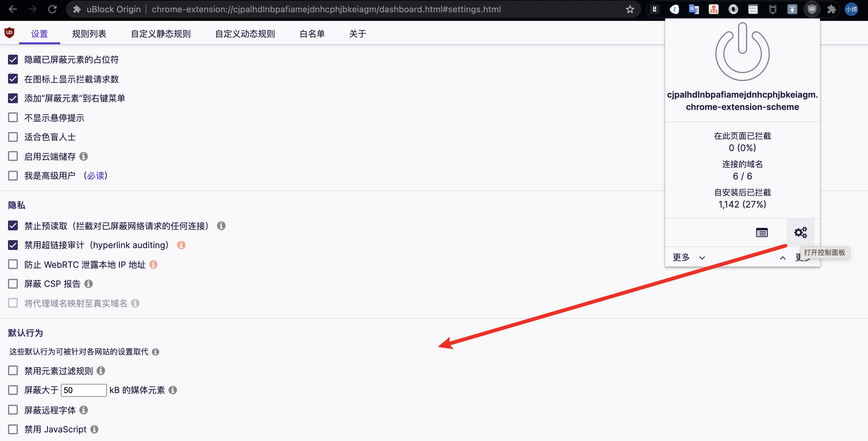
Task: Open the 必读 link for advanced users
Action: tap(96, 175)
